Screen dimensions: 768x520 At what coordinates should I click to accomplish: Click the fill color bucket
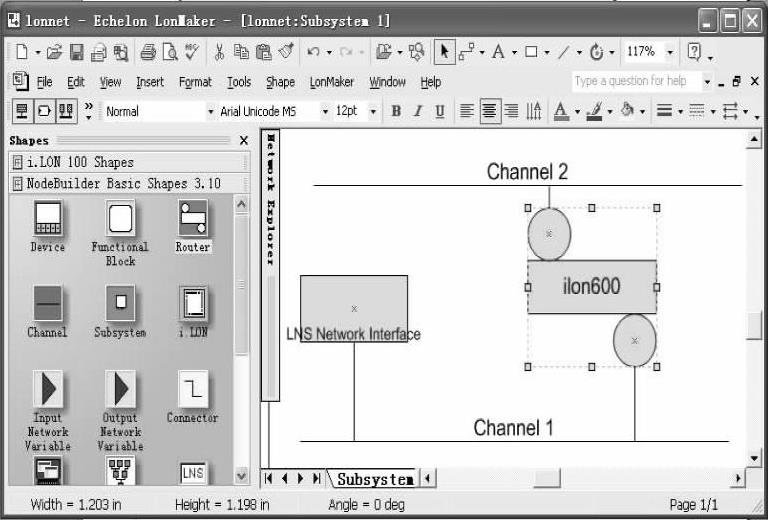pos(627,111)
